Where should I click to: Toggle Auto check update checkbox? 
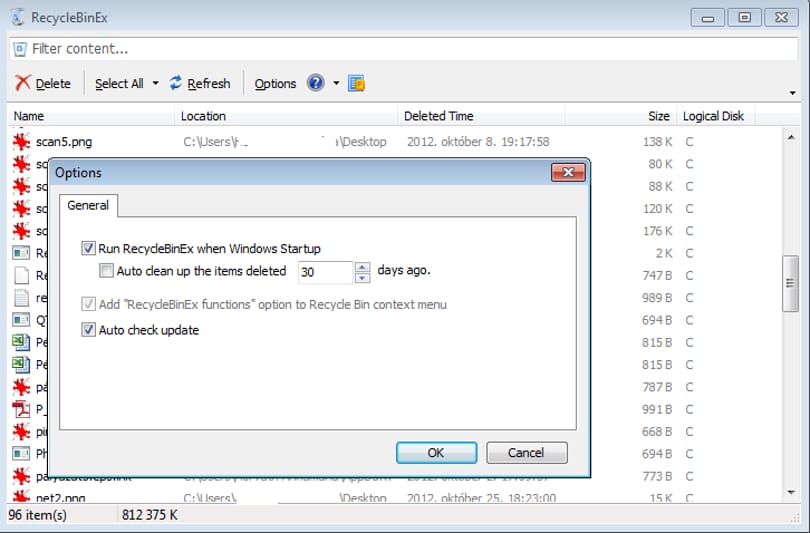[x=88, y=330]
